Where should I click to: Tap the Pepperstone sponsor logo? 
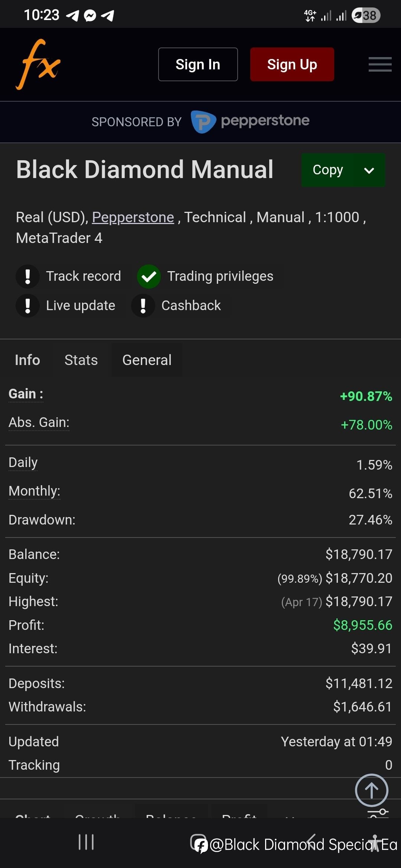pyautogui.click(x=250, y=121)
